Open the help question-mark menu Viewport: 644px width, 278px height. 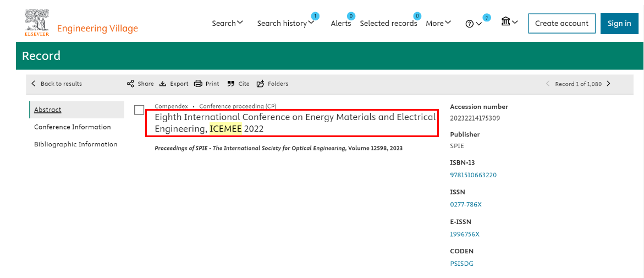[474, 24]
